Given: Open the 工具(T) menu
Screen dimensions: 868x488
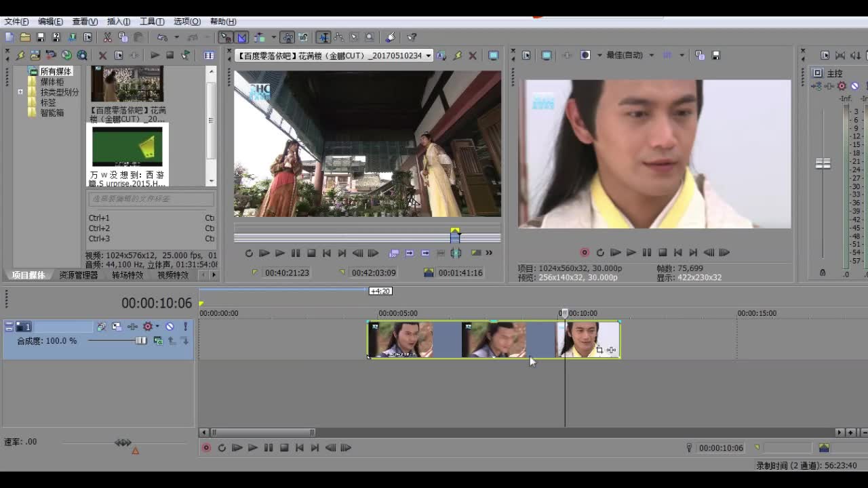Looking at the screenshot, I should click(x=152, y=22).
